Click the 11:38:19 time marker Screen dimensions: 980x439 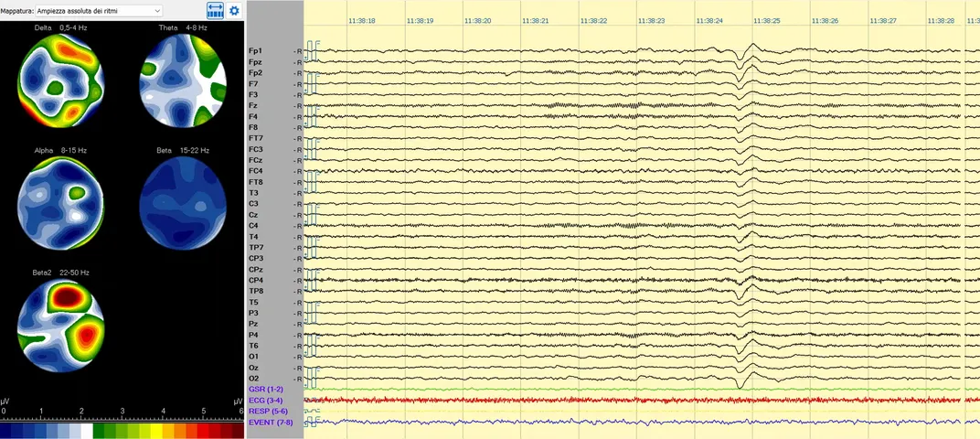click(420, 21)
